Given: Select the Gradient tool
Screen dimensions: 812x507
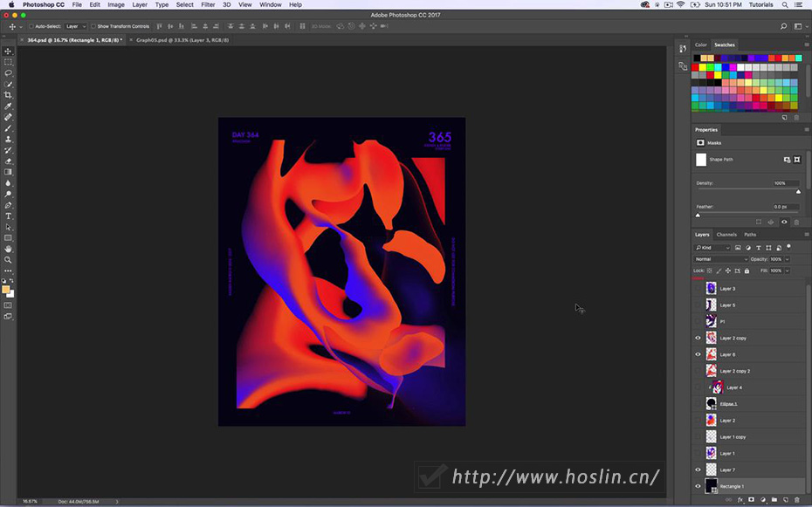Looking at the screenshot, I should tap(8, 172).
